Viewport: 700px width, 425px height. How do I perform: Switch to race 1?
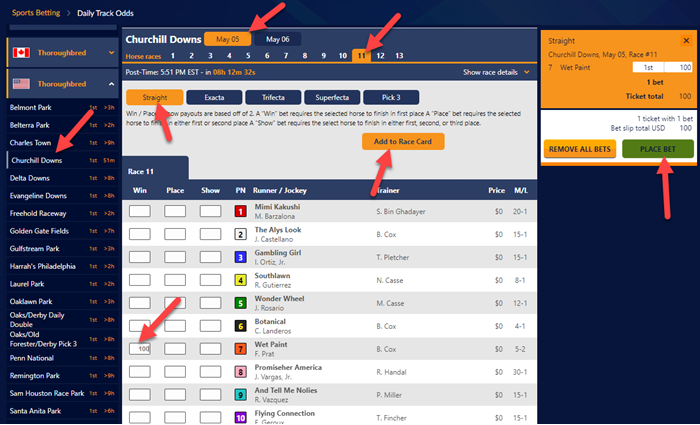[173, 56]
